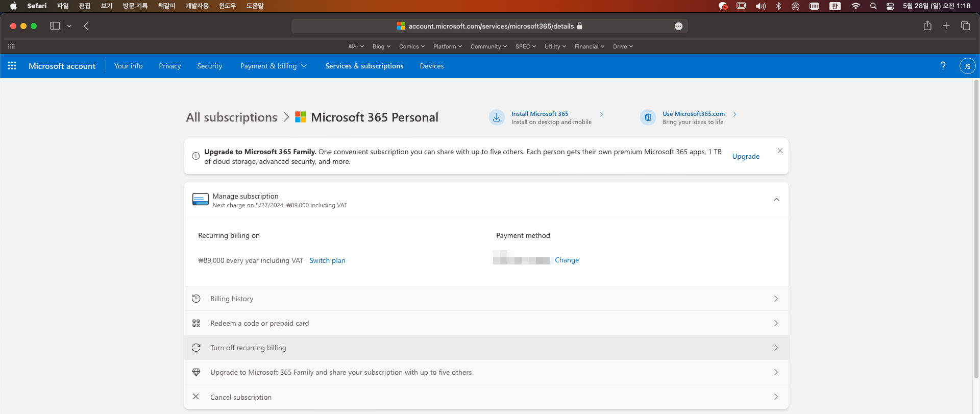Click the X icon beside Cancel subscription

[196, 397]
